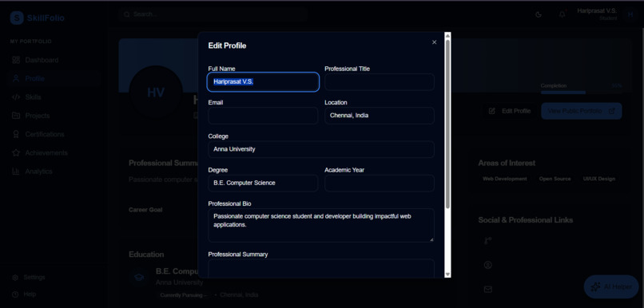This screenshot has width=644, height=308.
Task: Close the Edit Profile dialog
Action: point(434,42)
